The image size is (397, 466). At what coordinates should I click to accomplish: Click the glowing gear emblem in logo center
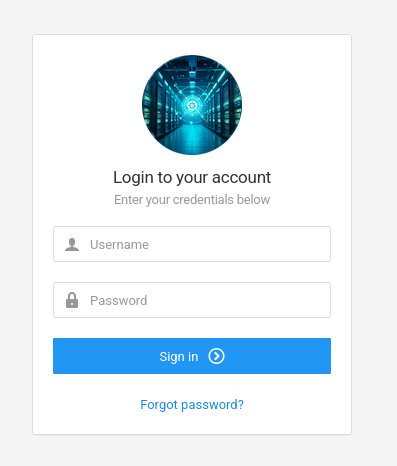click(x=192, y=106)
